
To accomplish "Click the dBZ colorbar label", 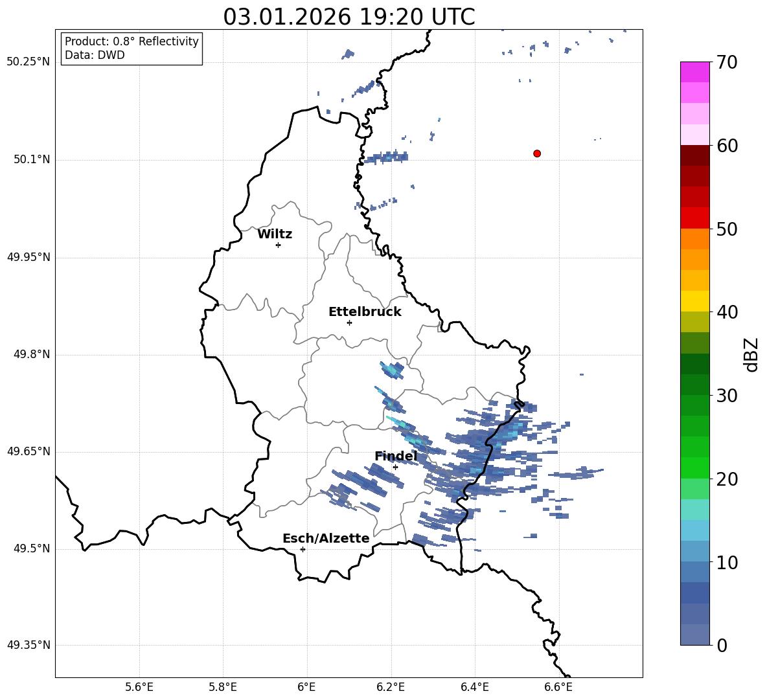I will click(752, 354).
